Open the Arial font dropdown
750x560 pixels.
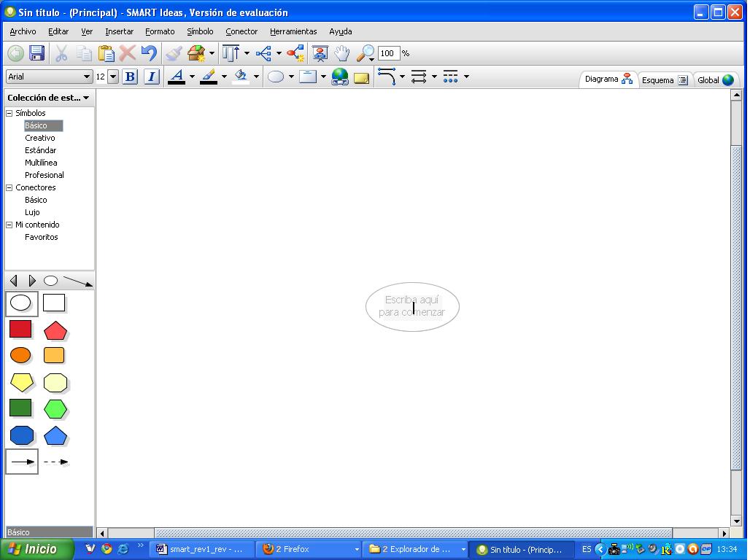(87, 77)
